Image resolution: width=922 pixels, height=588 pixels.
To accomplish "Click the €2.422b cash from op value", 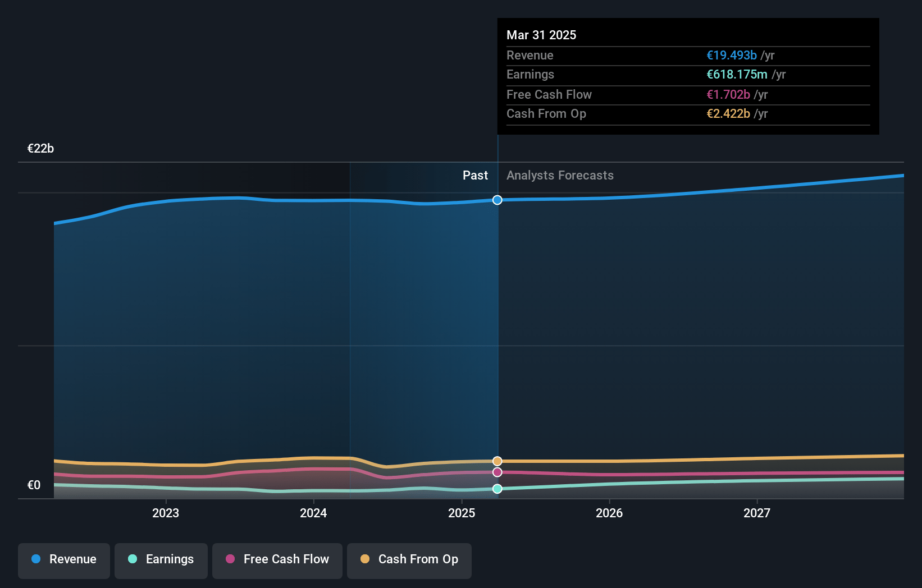I will [x=728, y=113].
